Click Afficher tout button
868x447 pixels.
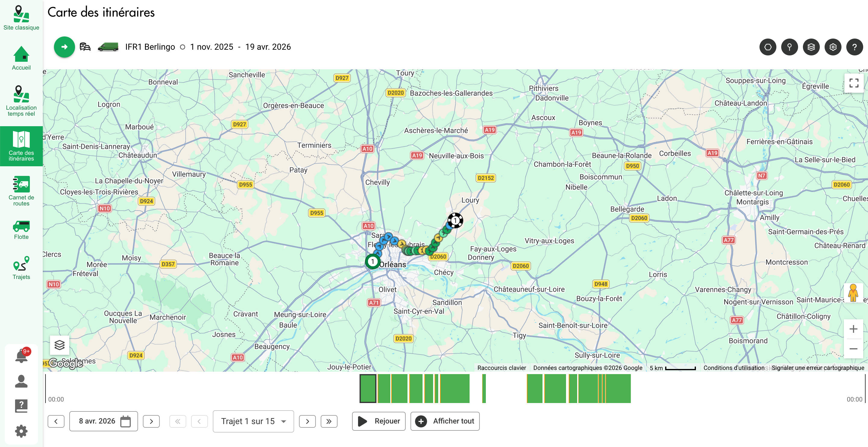[445, 421]
